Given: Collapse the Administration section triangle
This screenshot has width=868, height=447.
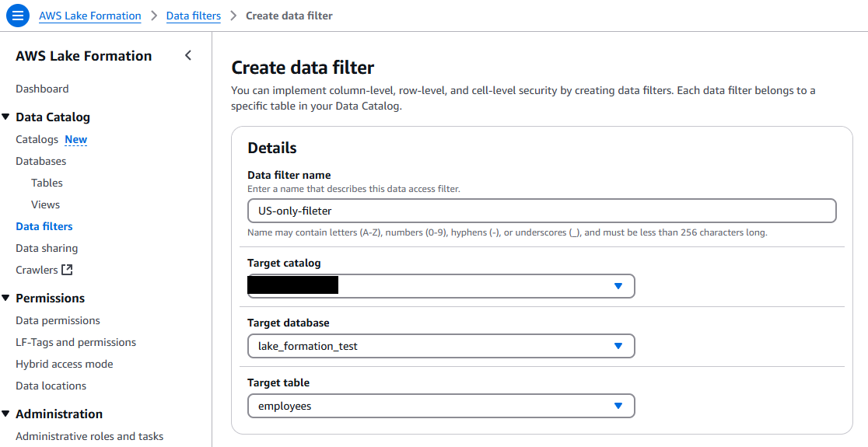Looking at the screenshot, I should click(6, 414).
